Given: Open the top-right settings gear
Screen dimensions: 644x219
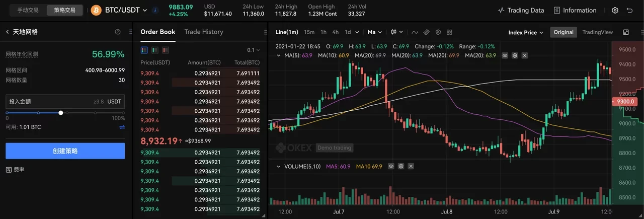Looking at the screenshot, I should pos(615,10).
